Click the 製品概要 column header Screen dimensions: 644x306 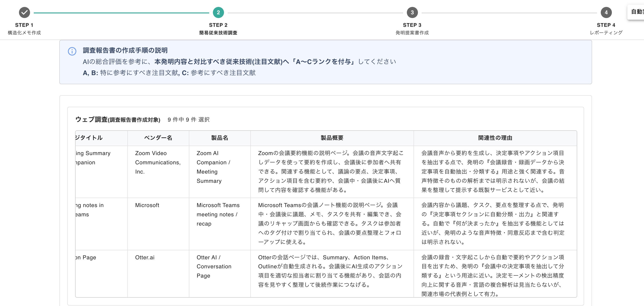[332, 138]
